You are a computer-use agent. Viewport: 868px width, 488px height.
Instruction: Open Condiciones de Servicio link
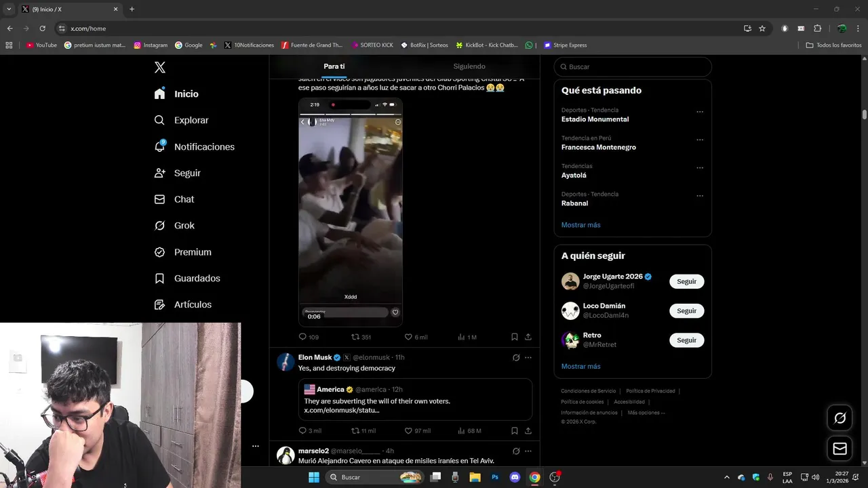point(588,391)
